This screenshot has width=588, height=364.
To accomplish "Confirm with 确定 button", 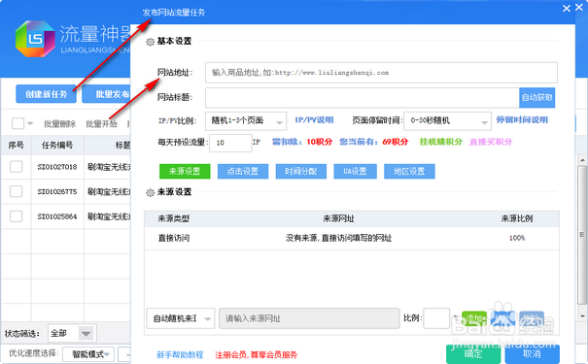I will point(473,353).
